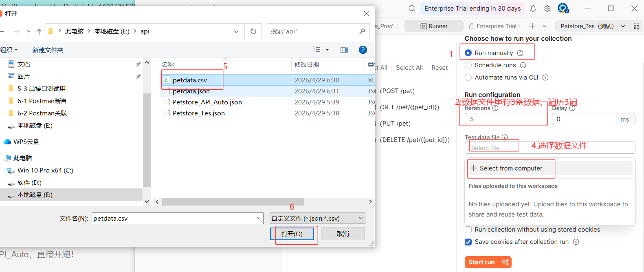Select Automate runs via CLI radio

pyautogui.click(x=468, y=77)
